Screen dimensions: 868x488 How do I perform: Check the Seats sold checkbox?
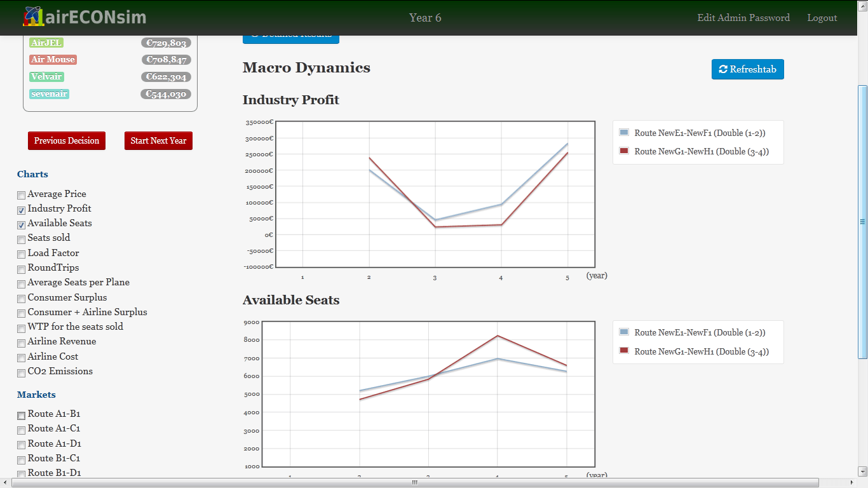(x=21, y=239)
